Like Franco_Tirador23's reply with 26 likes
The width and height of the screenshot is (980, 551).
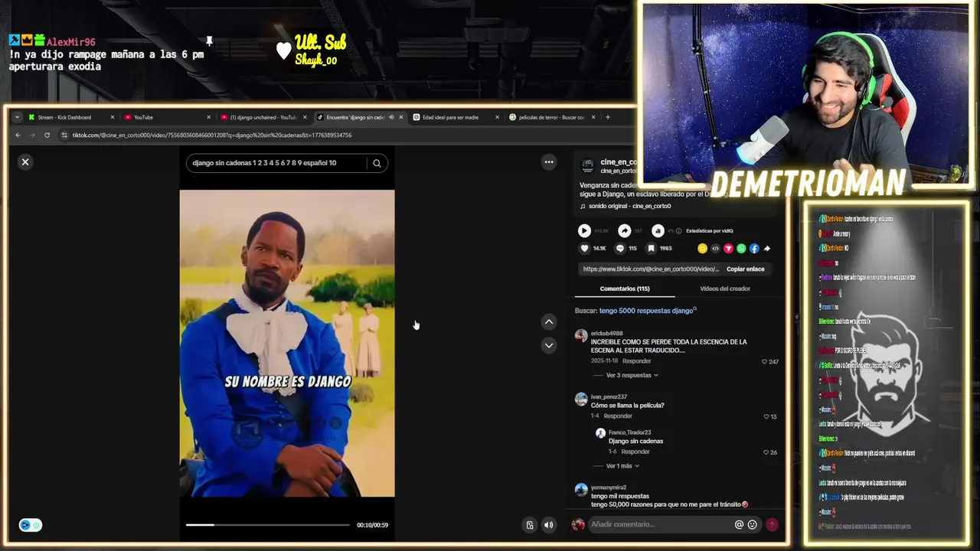766,452
